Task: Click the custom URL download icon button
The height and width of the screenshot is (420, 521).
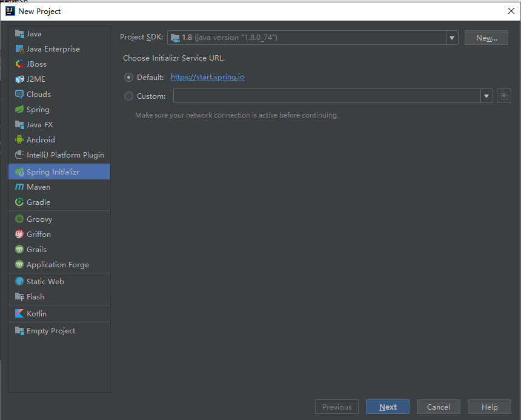Action: (x=503, y=96)
